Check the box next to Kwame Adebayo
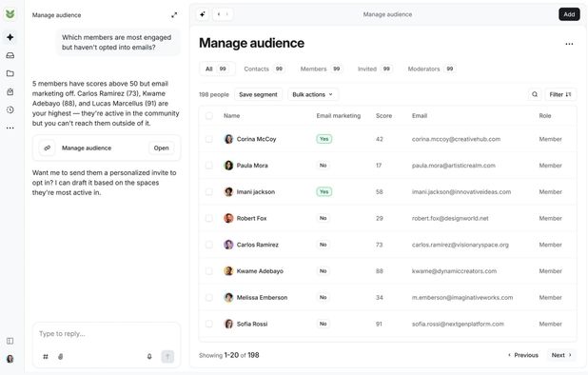 [x=209, y=271]
